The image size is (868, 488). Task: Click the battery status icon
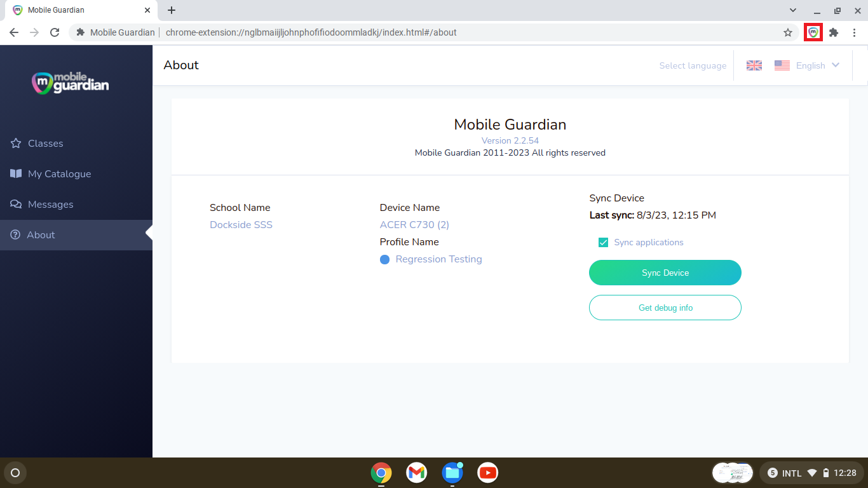[x=826, y=473]
